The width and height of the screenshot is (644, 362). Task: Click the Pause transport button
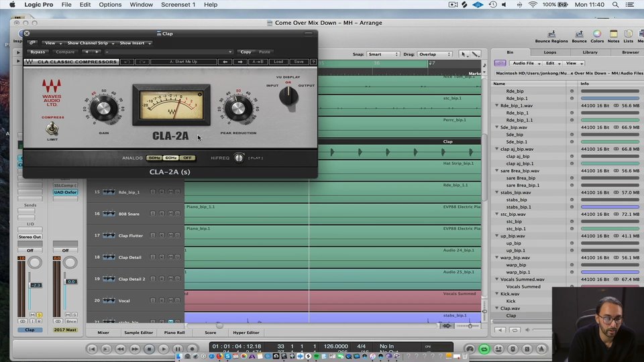(x=178, y=349)
